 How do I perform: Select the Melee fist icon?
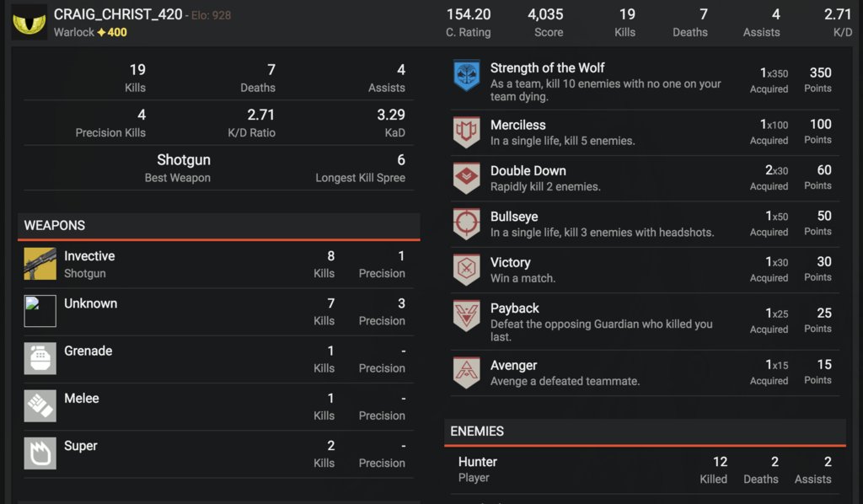(x=40, y=405)
